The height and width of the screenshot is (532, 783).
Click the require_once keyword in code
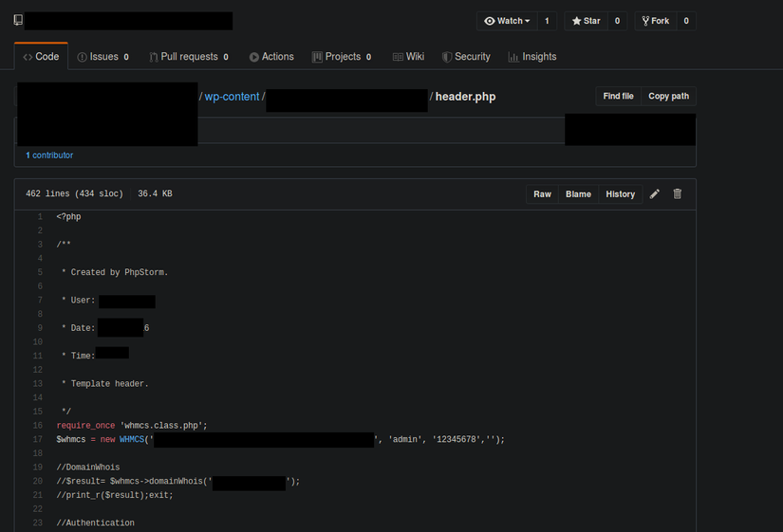[85, 425]
